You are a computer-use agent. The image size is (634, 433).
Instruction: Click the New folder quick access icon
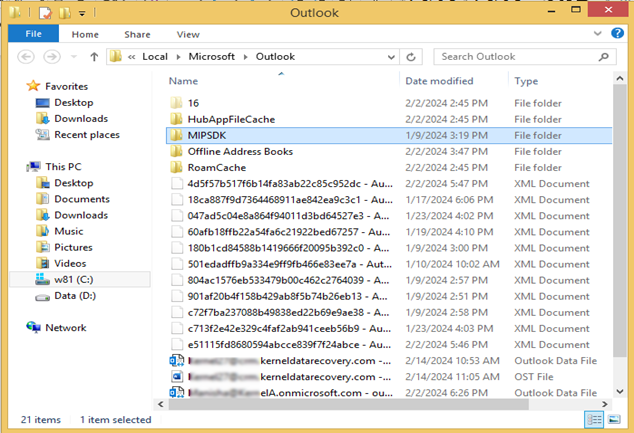65,13
